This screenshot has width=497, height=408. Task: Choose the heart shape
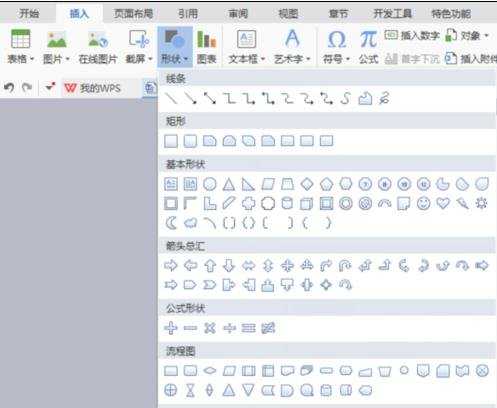click(443, 203)
